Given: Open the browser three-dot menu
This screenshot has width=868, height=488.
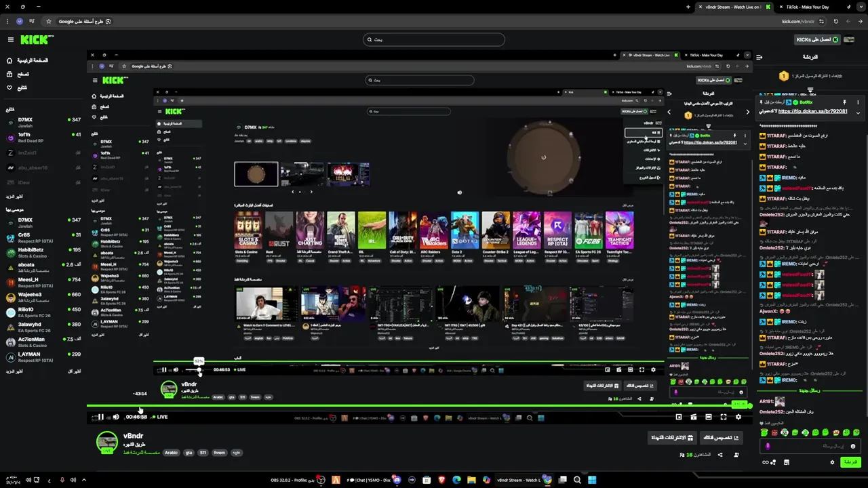Looking at the screenshot, I should click(x=7, y=22).
